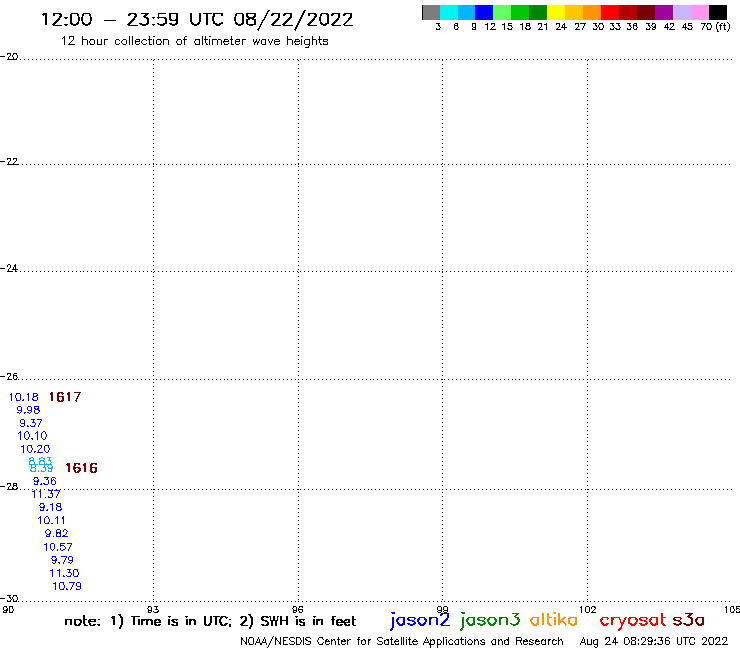The height and width of the screenshot is (650, 740).
Task: Click the 9.37 wave height value
Action: coord(31,423)
